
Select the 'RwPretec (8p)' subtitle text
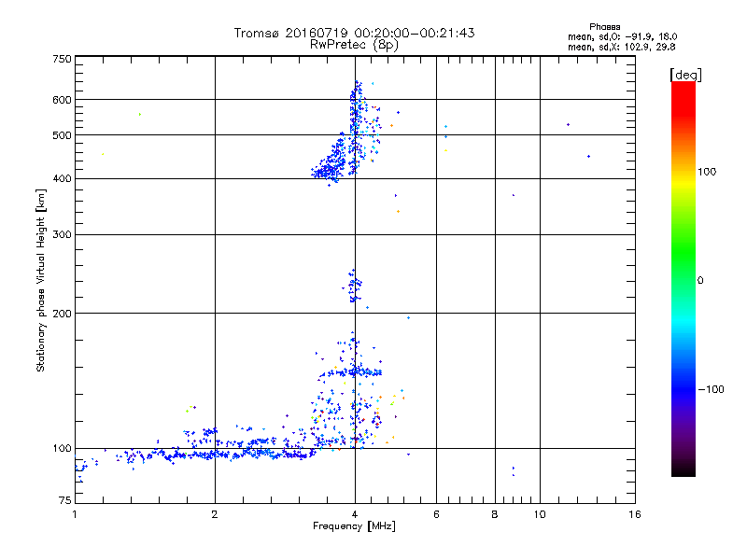pos(354,45)
